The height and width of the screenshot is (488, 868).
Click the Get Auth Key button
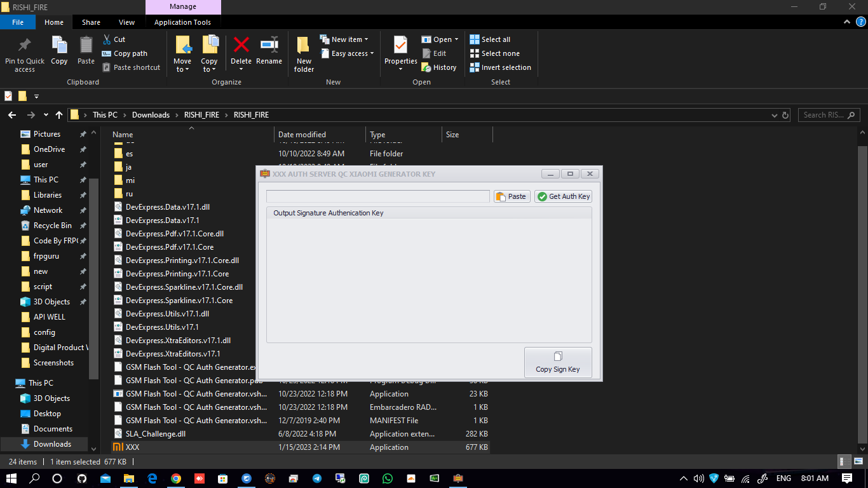pyautogui.click(x=563, y=196)
